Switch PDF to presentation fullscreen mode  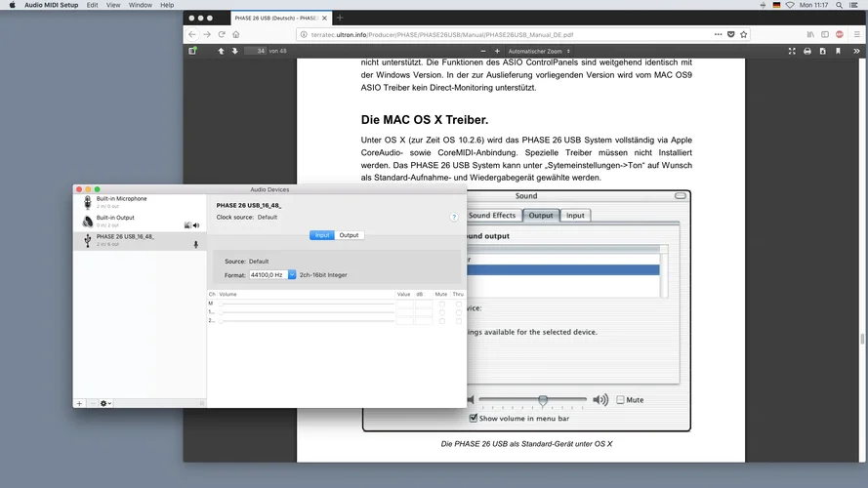point(792,51)
